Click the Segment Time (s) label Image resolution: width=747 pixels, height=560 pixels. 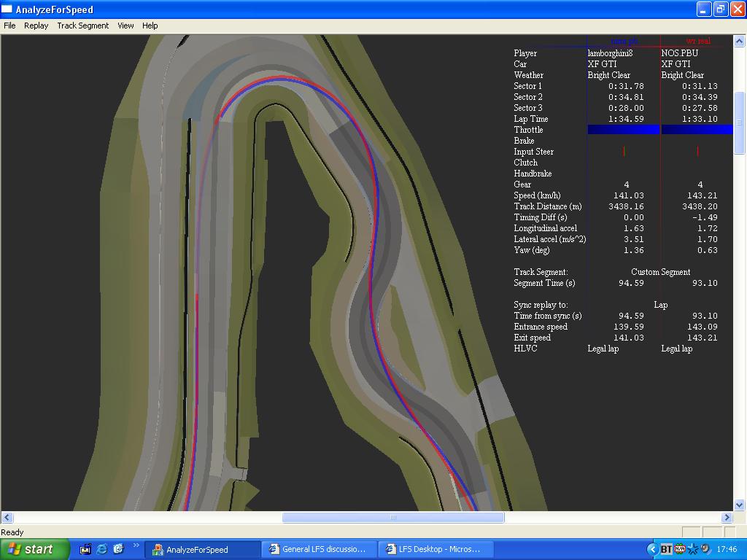(x=544, y=284)
